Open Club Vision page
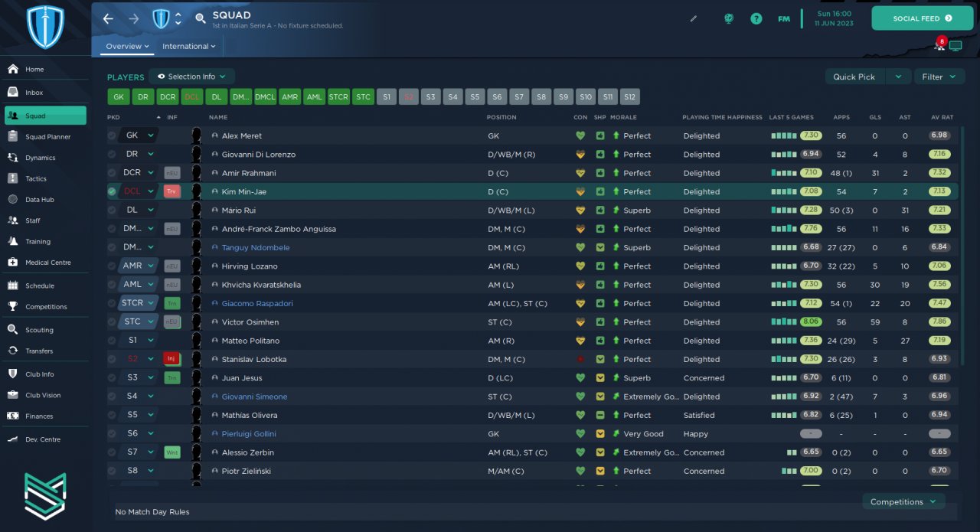This screenshot has height=532, width=980. (44, 395)
